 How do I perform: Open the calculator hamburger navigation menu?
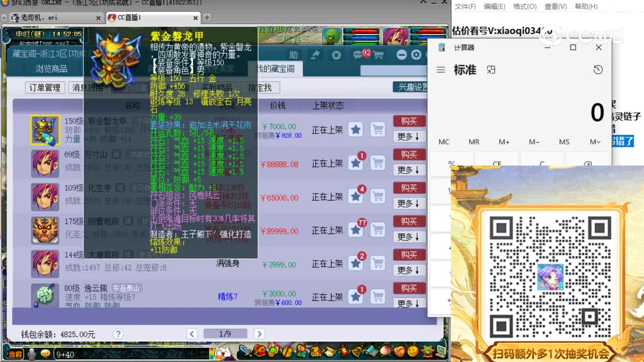pos(441,70)
